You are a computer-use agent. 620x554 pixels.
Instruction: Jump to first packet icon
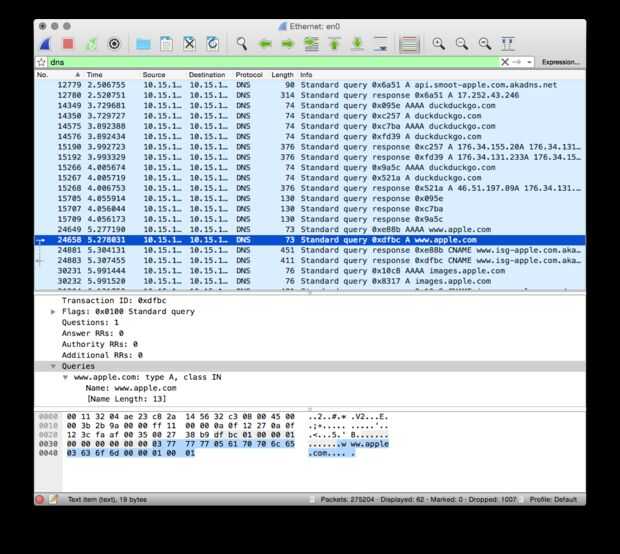[x=335, y=43]
